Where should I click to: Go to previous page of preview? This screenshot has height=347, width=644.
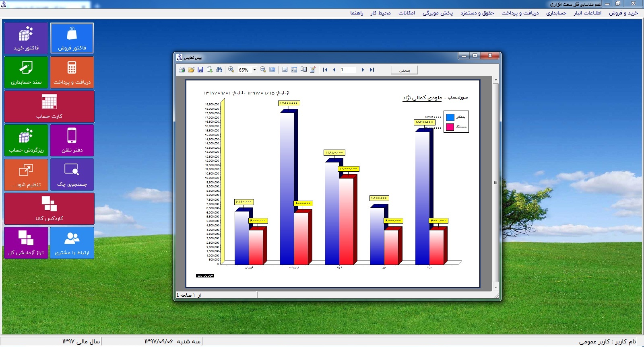click(334, 70)
